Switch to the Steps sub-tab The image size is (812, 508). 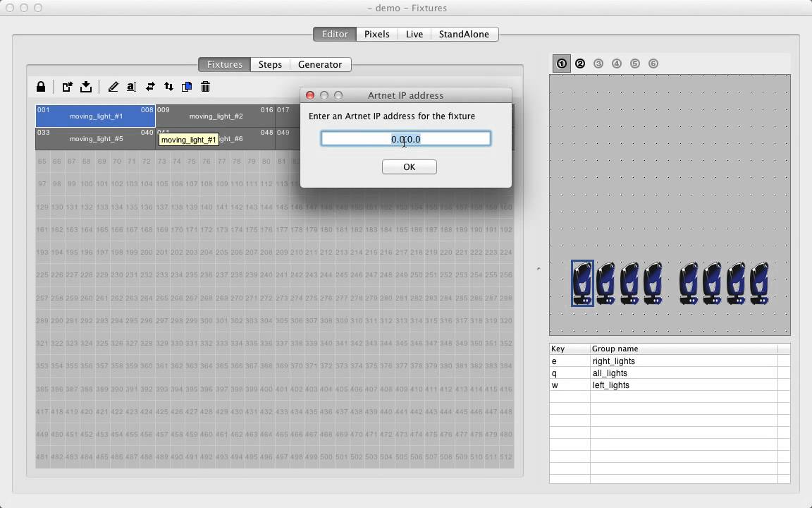click(271, 64)
